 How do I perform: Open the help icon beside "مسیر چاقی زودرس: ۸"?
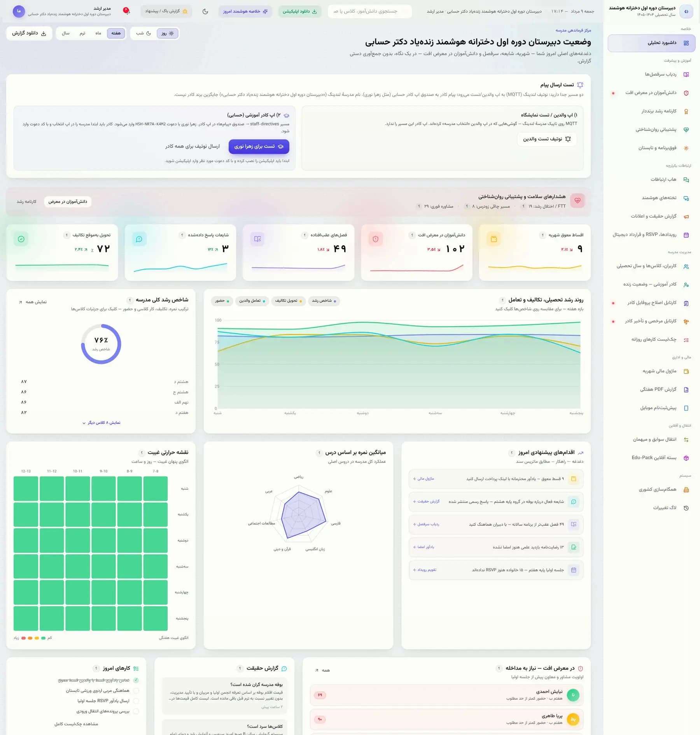click(467, 206)
